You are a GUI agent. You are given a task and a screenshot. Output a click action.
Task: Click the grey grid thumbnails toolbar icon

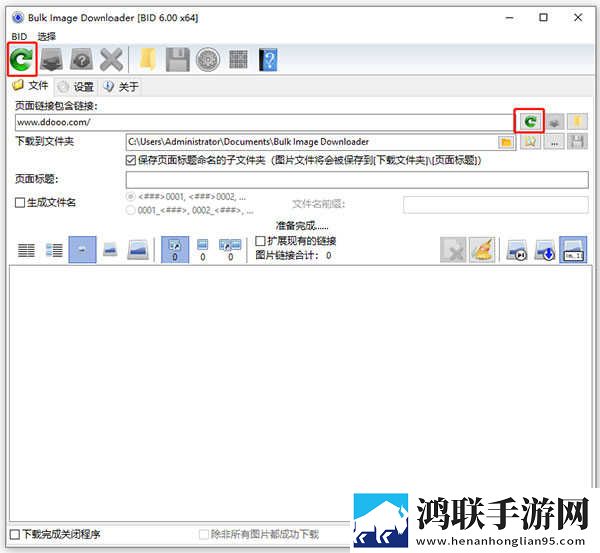point(238,59)
